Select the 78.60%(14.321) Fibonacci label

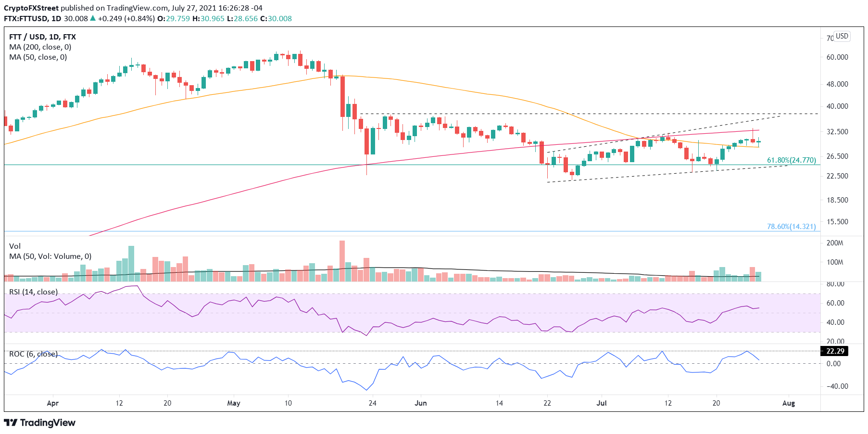coord(791,227)
